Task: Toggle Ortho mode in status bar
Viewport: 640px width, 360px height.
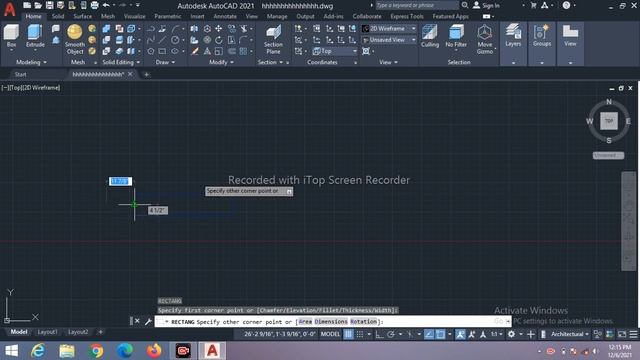Action: (379, 334)
